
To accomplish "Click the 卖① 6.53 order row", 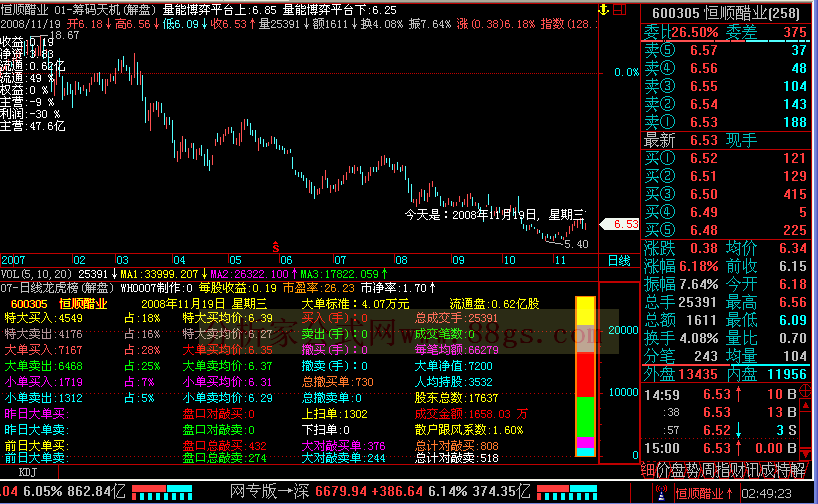I will click(x=726, y=122).
